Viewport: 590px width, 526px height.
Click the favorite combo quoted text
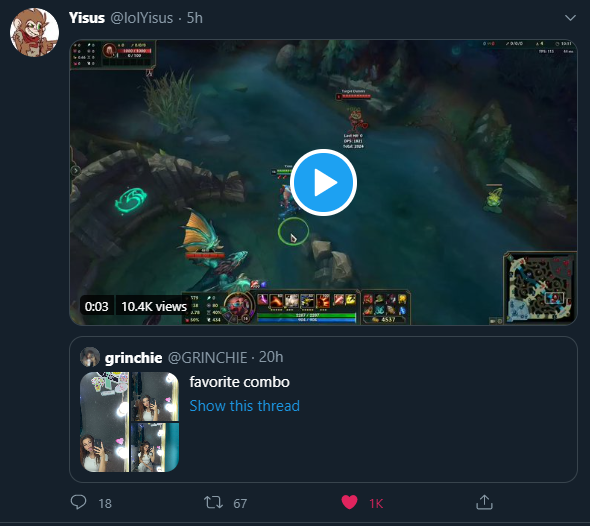pos(240,382)
